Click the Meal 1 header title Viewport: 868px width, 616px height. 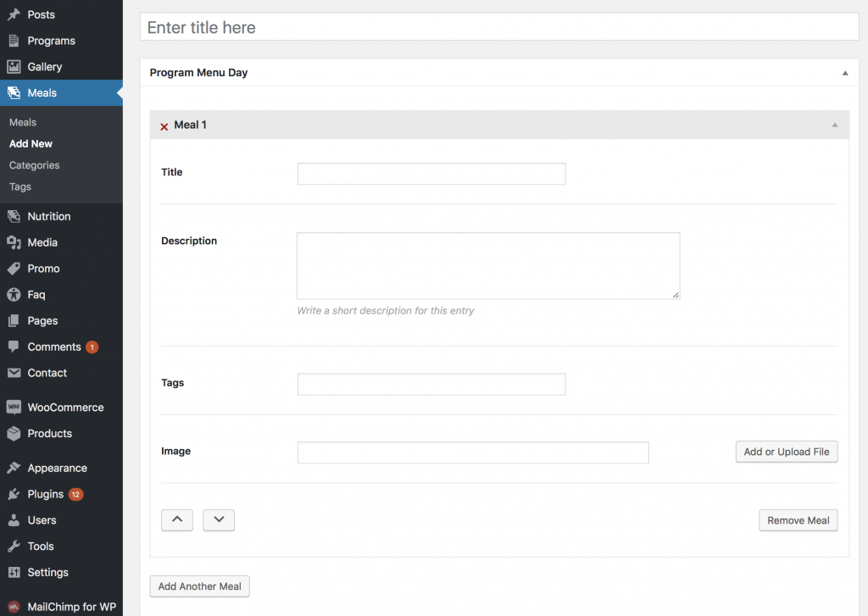tap(190, 125)
